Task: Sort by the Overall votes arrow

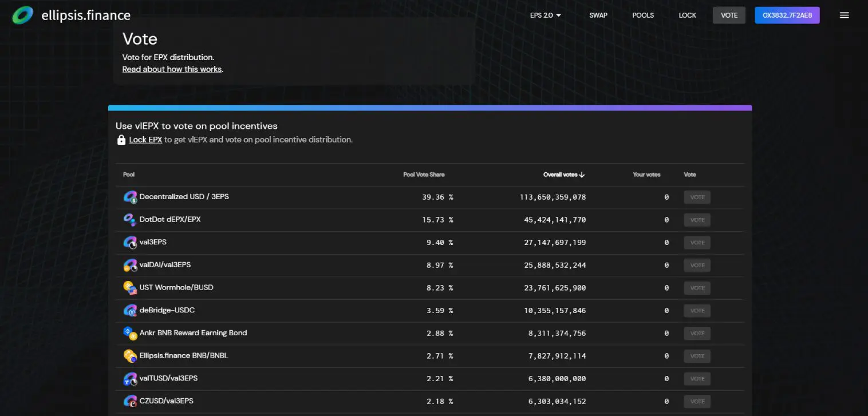Action: point(582,175)
